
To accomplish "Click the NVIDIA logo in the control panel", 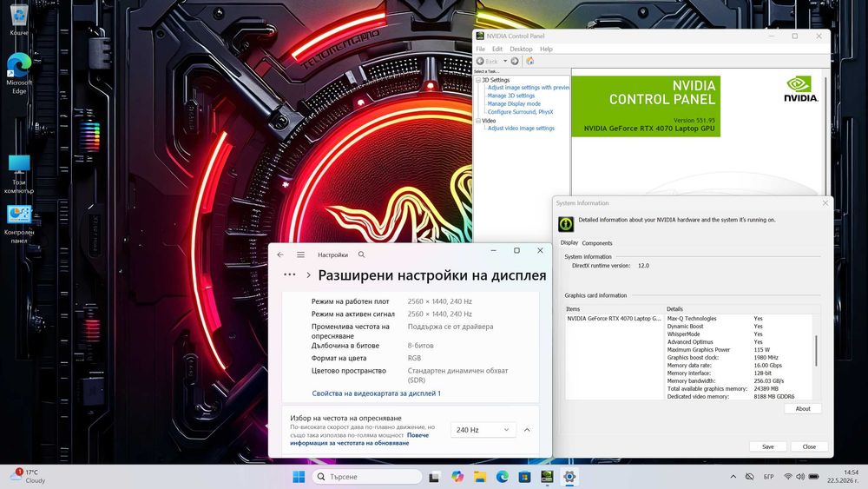I will [x=800, y=89].
